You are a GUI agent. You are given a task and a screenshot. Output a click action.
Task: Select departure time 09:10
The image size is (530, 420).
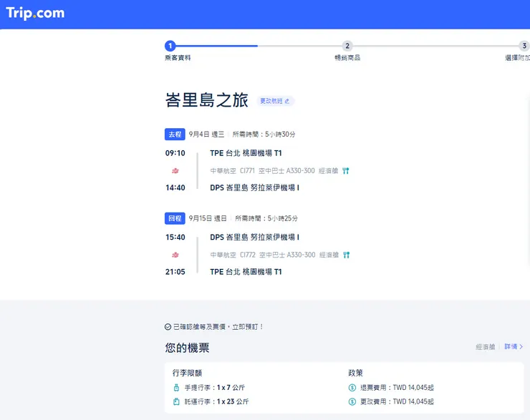pos(175,153)
